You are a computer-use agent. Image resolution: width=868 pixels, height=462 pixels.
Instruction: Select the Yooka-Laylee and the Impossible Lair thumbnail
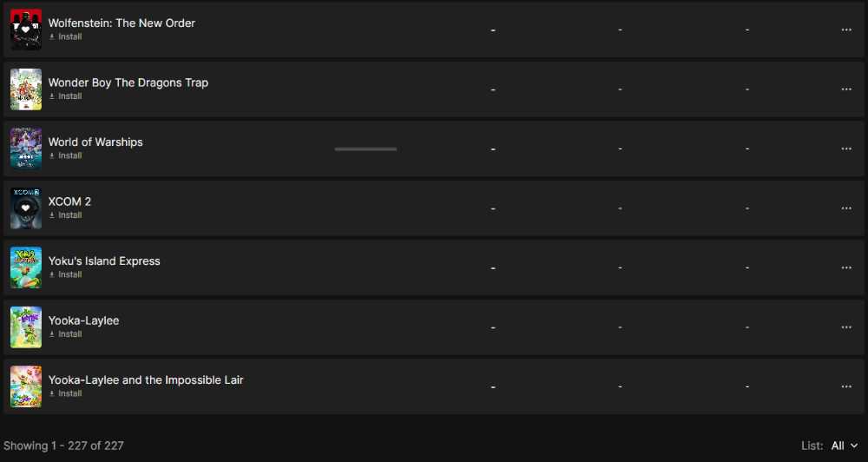[26, 386]
